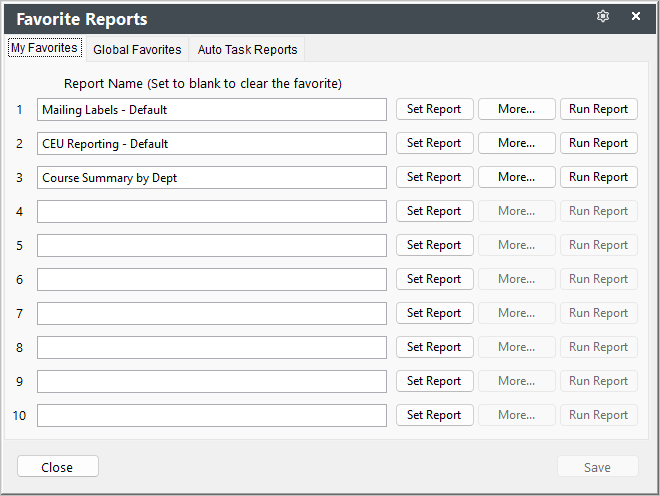
Task: Click the disabled Run Report button in row 10
Action: (x=599, y=415)
